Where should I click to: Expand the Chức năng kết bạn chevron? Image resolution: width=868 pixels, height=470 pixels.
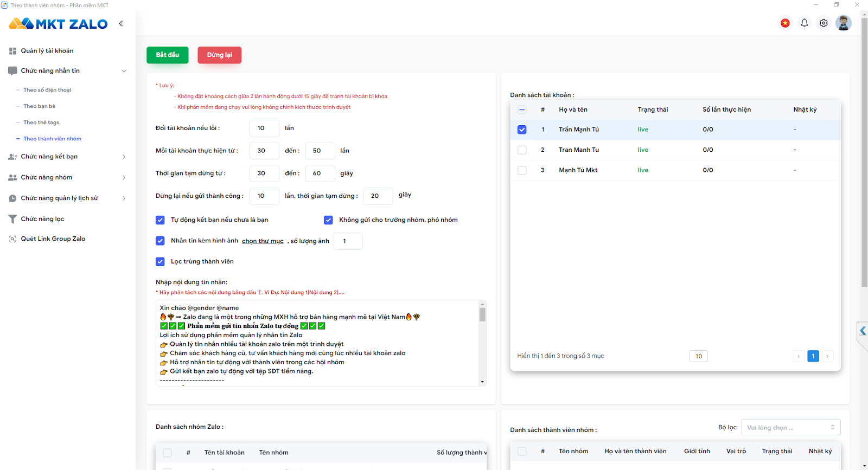pos(124,157)
